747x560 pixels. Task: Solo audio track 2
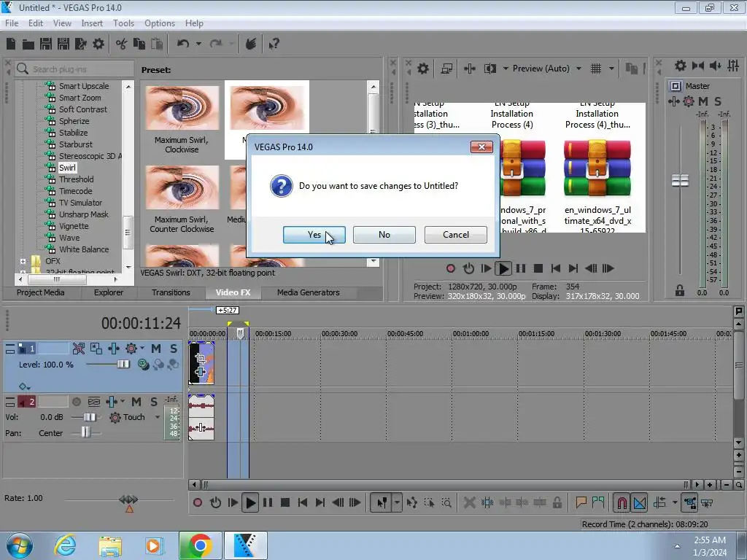click(153, 402)
